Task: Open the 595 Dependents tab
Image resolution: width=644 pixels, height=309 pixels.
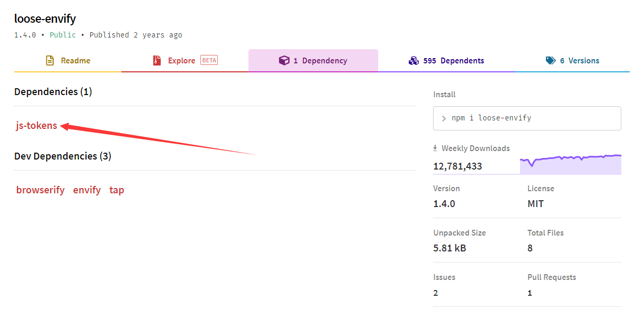Action: tap(446, 61)
